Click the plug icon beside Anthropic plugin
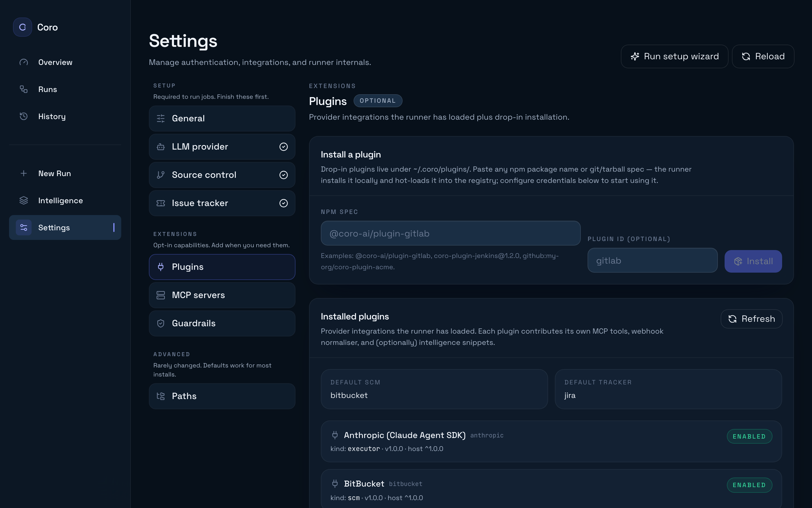The width and height of the screenshot is (812, 508). click(335, 435)
